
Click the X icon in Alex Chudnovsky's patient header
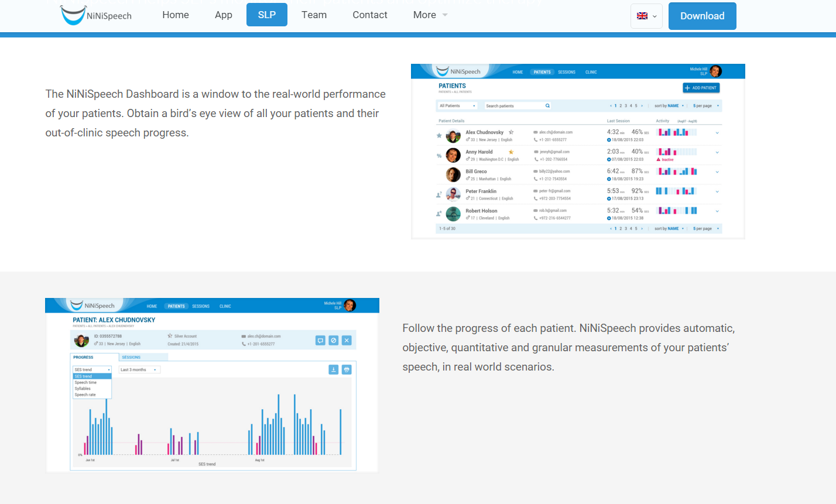point(347,340)
